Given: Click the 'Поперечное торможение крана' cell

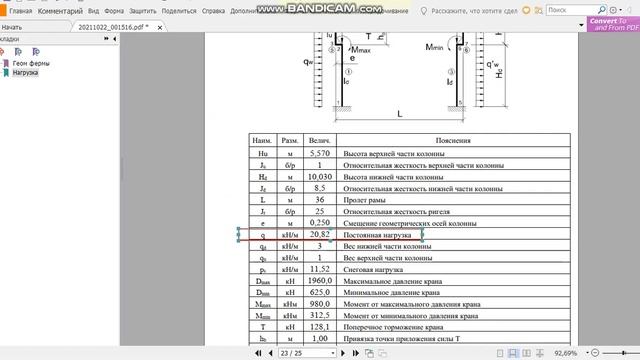Looking at the screenshot, I should 453,327.
